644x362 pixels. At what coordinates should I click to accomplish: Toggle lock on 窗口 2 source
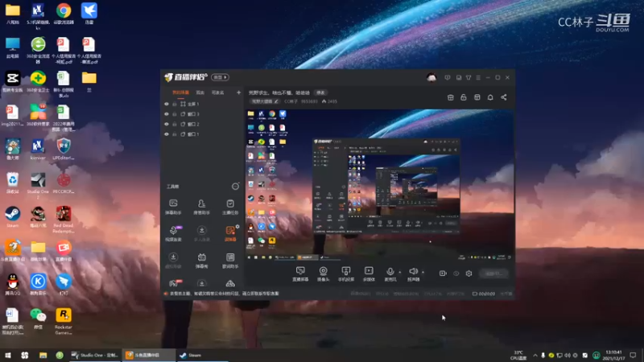tap(175, 124)
